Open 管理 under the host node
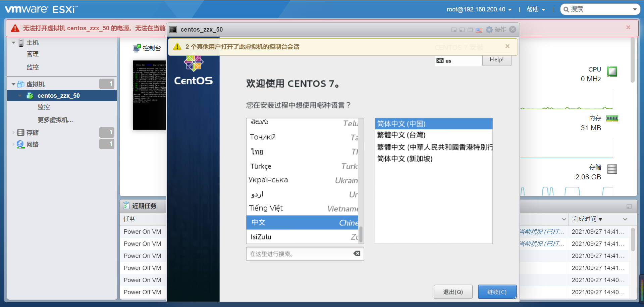The width and height of the screenshot is (644, 307). tap(33, 54)
